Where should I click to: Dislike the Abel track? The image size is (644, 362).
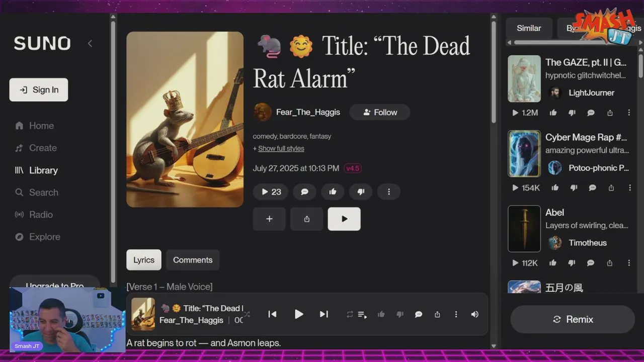click(x=572, y=262)
